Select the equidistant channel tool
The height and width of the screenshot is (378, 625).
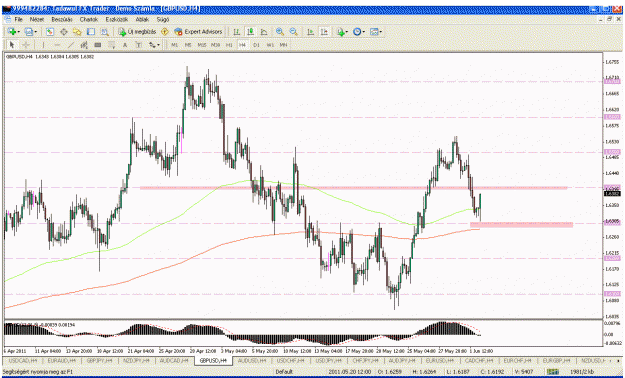point(84,45)
